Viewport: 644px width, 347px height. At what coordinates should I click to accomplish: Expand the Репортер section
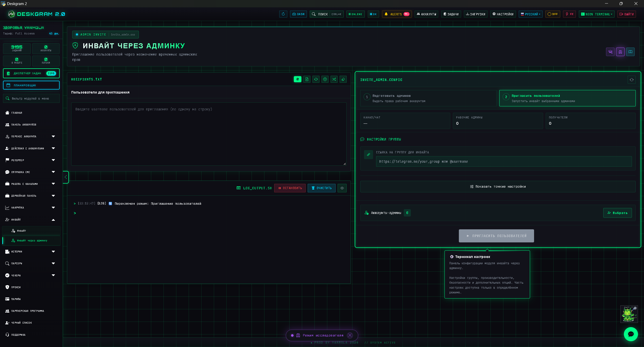(31, 160)
